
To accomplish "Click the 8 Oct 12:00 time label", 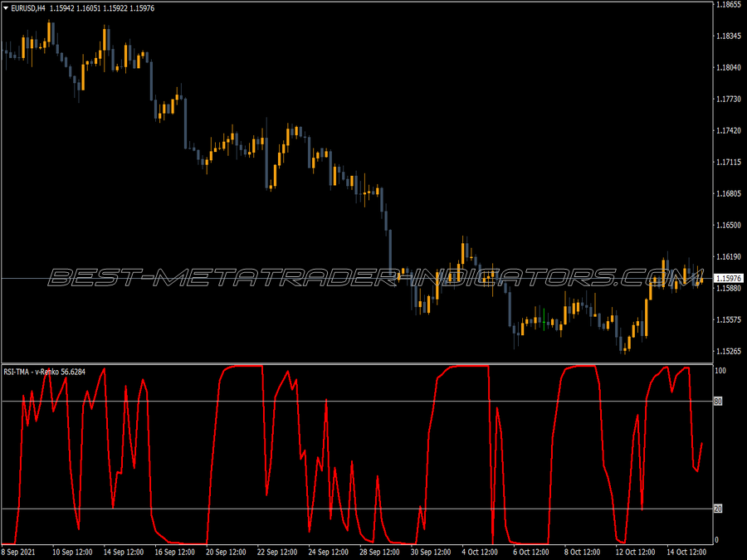I will (x=582, y=553).
